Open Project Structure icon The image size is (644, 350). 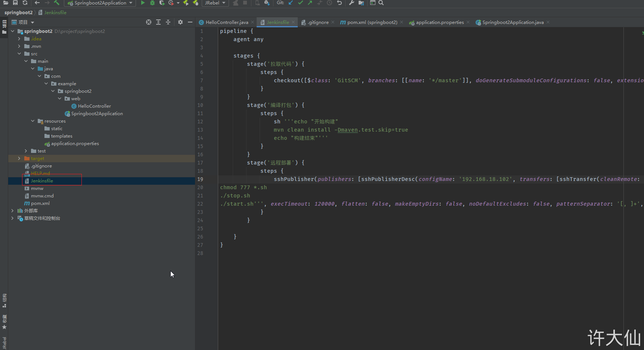[361, 3]
